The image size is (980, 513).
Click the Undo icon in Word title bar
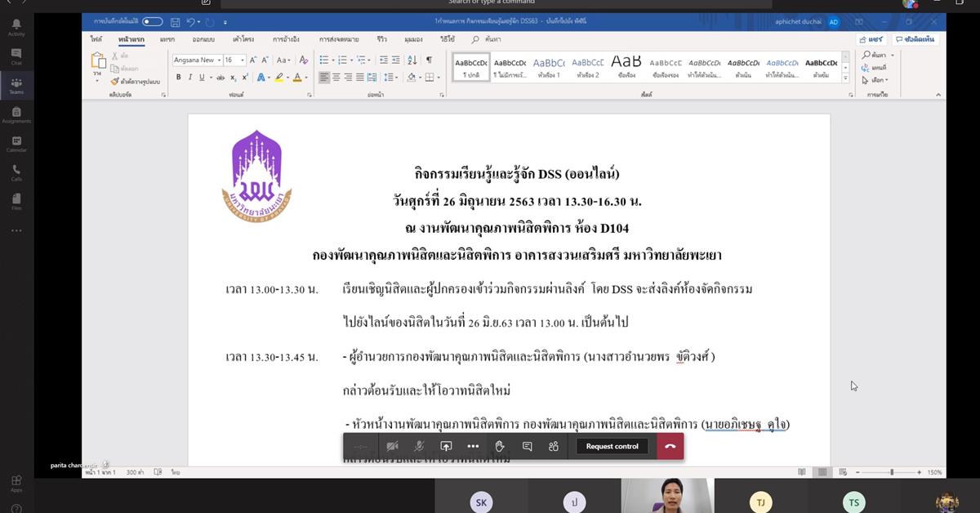point(190,21)
